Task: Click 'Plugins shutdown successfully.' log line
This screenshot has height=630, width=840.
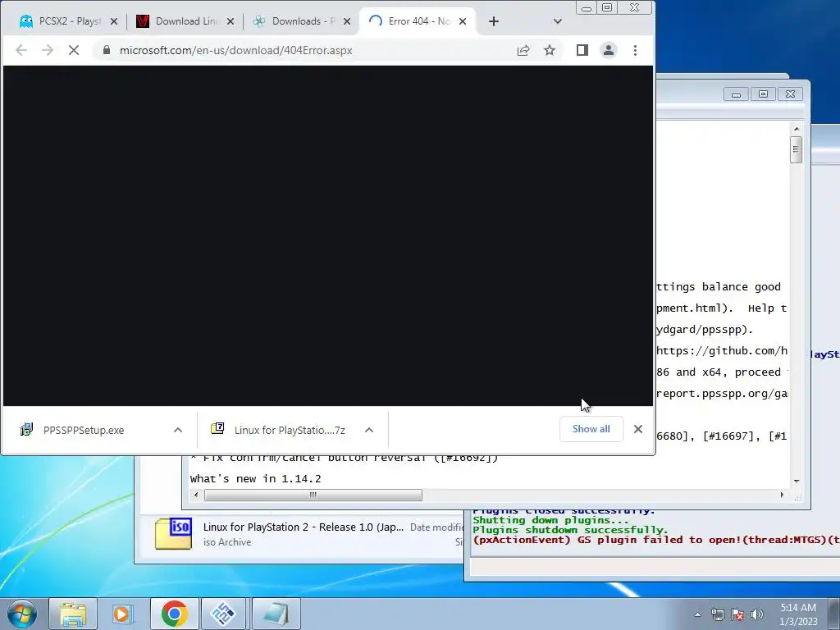Action: (x=570, y=530)
